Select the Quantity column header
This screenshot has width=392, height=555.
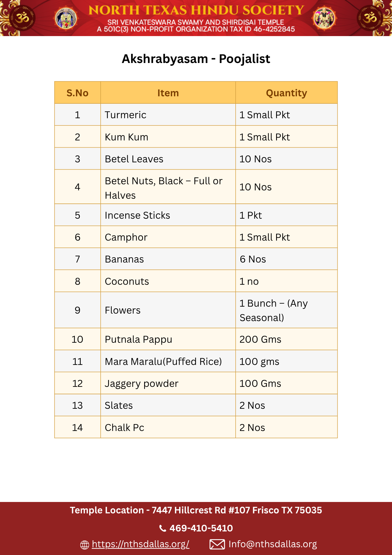[286, 93]
